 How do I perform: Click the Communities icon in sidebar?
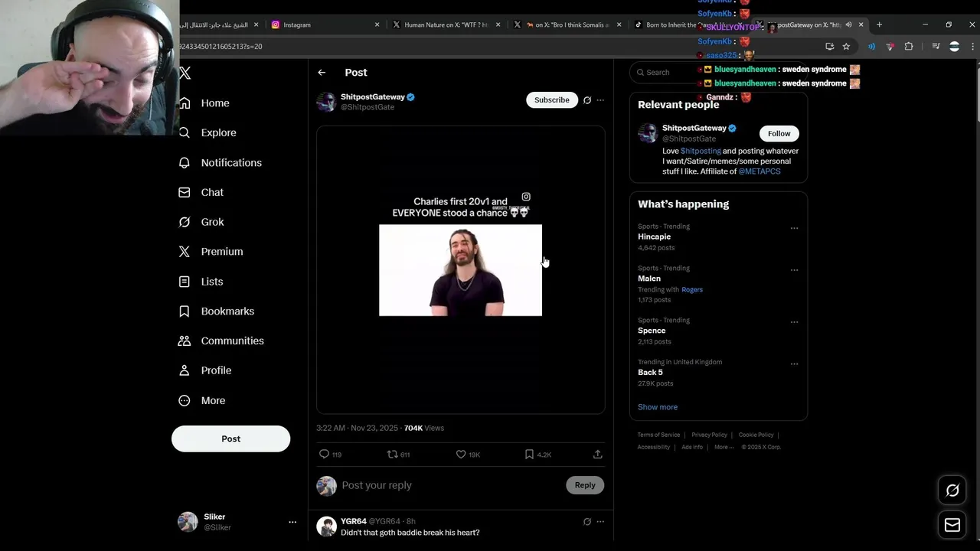[184, 341]
